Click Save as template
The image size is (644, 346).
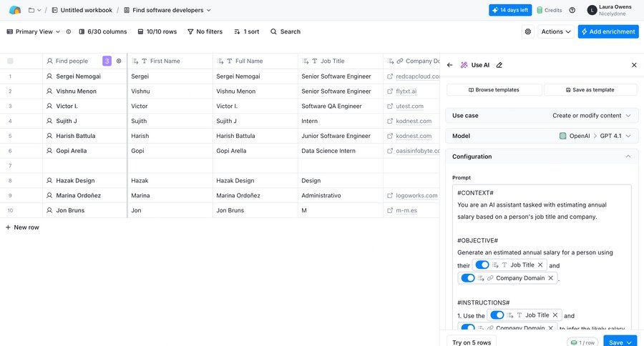pyautogui.click(x=590, y=89)
